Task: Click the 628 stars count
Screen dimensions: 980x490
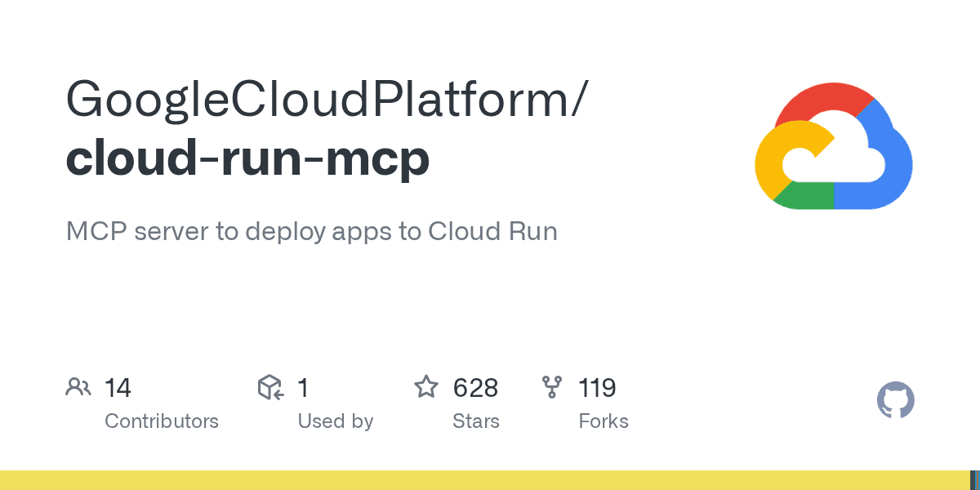Action: [x=476, y=388]
